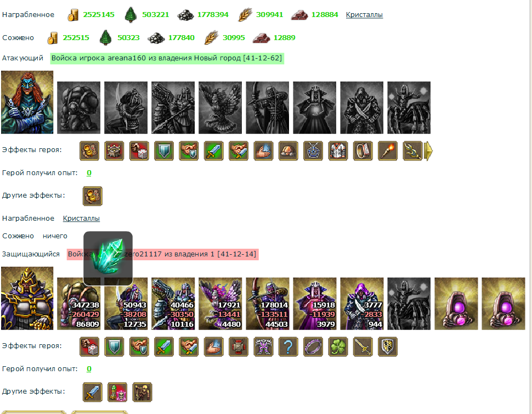
Task: Click the fortress icon in attacker hero effects
Action: tap(114, 151)
